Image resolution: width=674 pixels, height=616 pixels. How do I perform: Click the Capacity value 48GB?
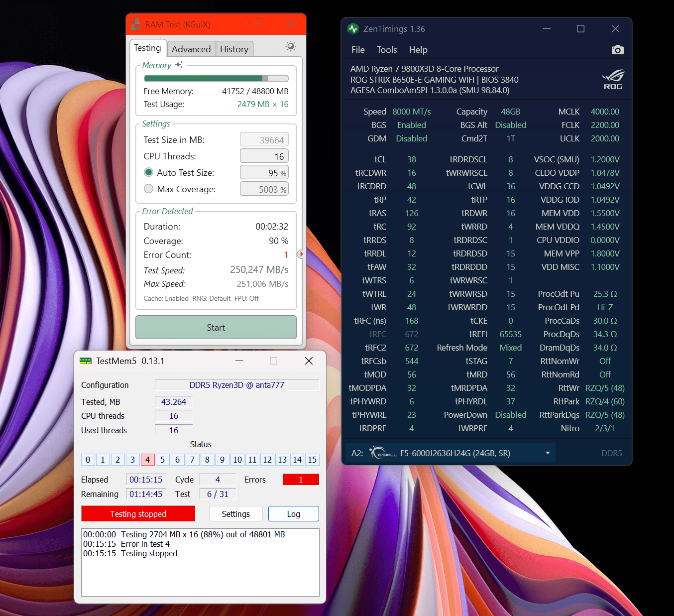511,112
